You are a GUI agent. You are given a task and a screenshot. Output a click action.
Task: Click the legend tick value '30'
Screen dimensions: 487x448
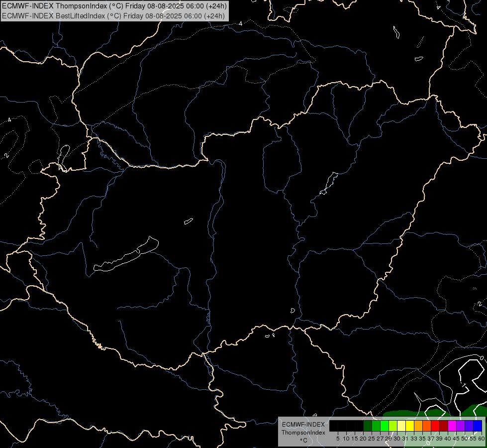click(397, 439)
